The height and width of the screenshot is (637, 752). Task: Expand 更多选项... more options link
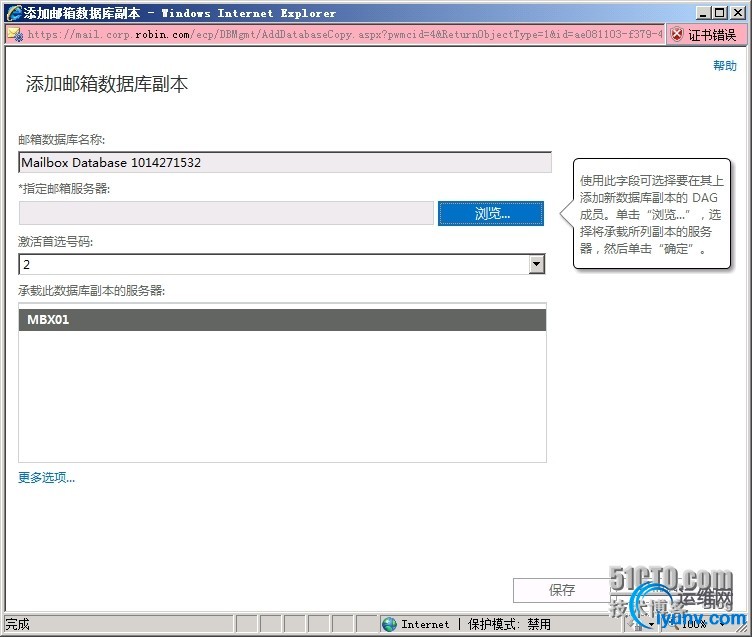point(47,478)
